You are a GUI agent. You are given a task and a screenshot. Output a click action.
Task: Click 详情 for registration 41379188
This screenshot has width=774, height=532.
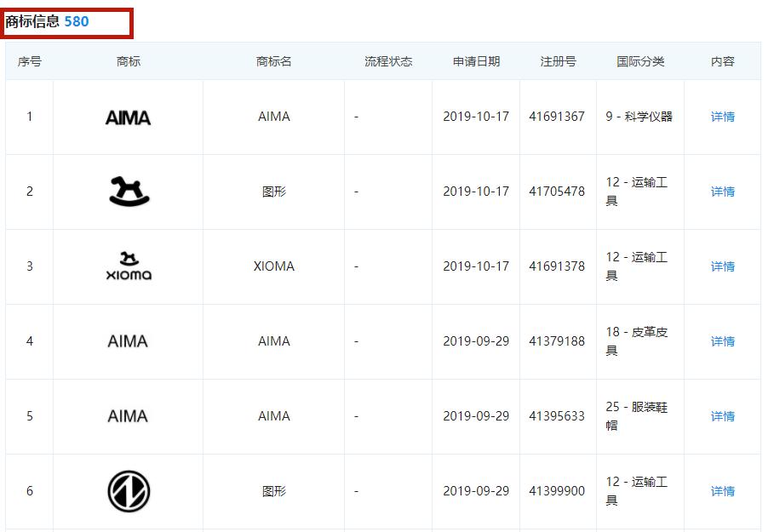pos(722,341)
